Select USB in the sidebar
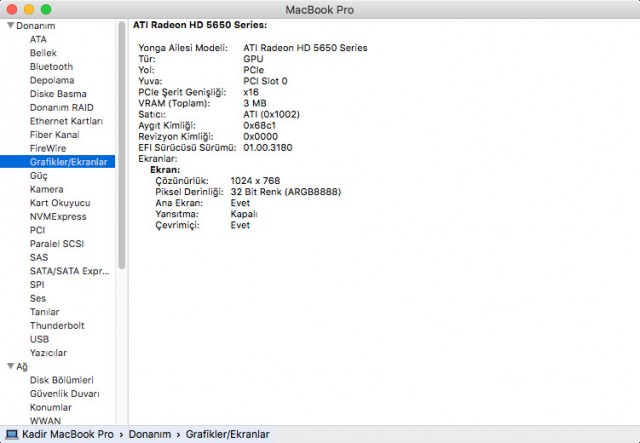640x443 pixels. 39,339
